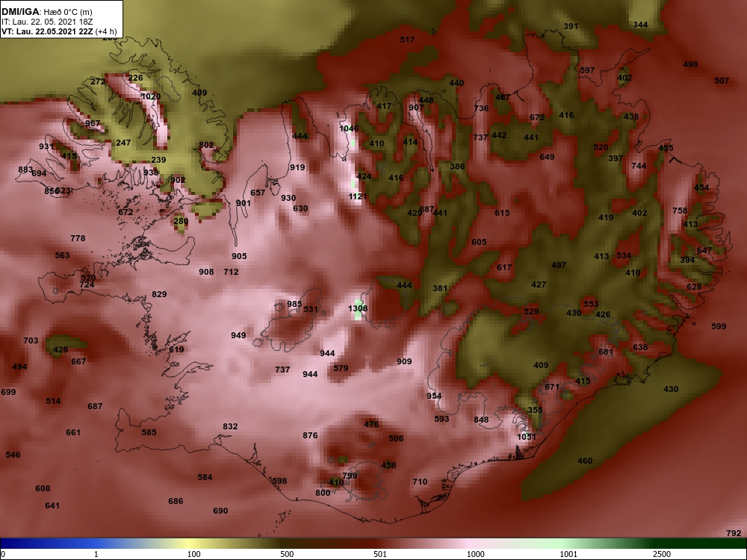Screen dimensions: 747x560
Task: Click the 703 map value
Action: point(31,340)
